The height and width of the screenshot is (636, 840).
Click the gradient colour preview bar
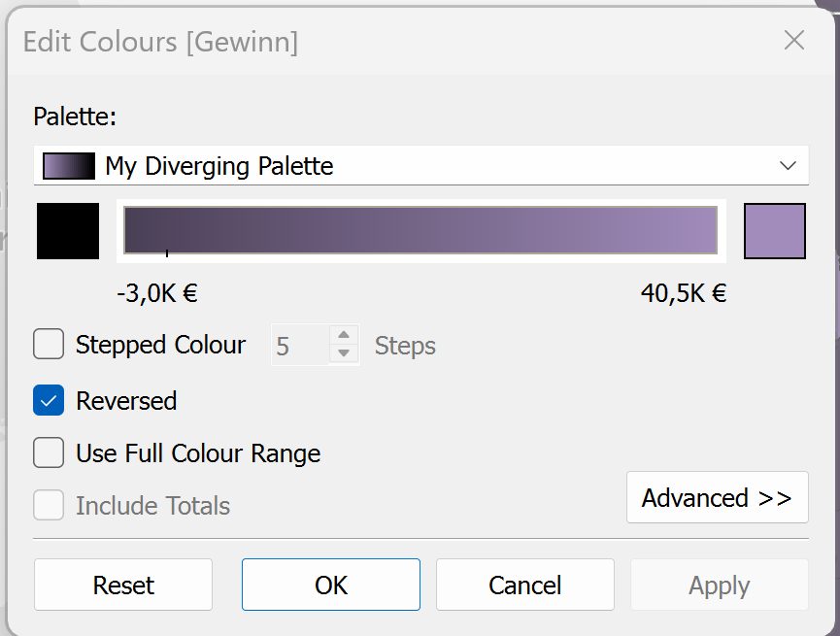420,230
